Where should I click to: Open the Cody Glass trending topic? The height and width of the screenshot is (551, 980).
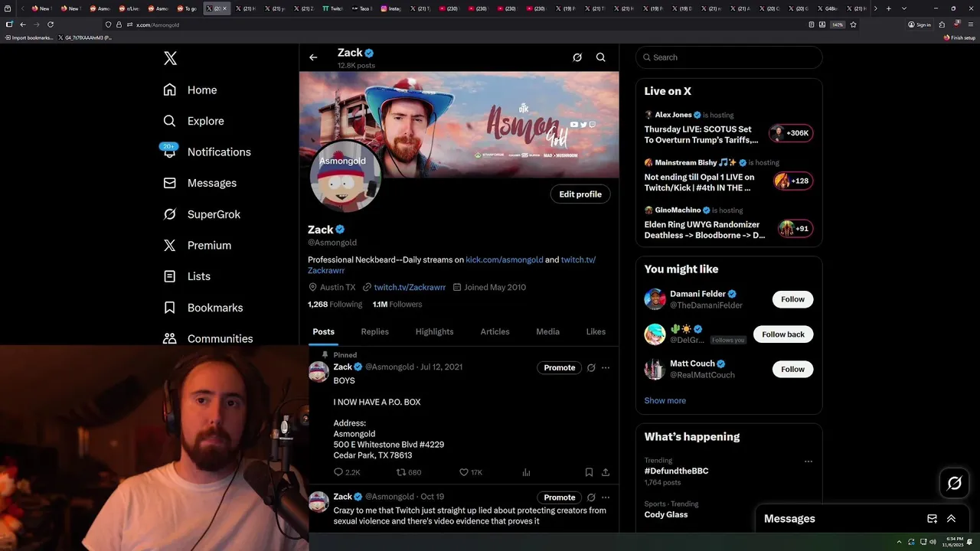tap(665, 515)
